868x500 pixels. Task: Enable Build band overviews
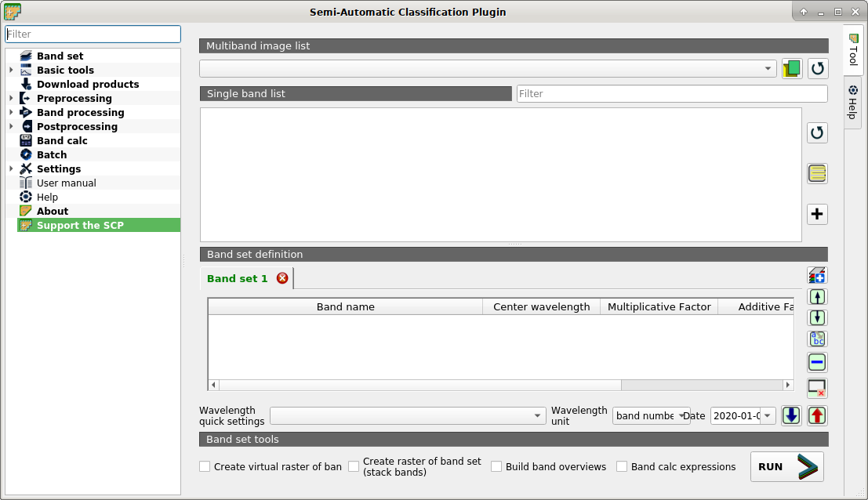(x=496, y=466)
